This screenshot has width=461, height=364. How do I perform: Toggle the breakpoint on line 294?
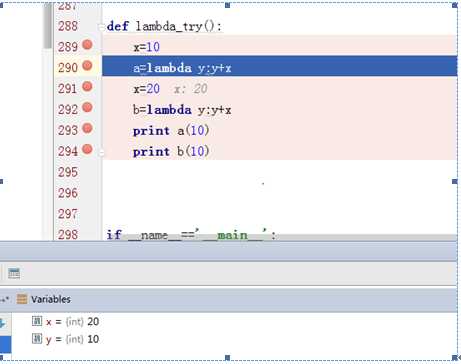point(87,149)
